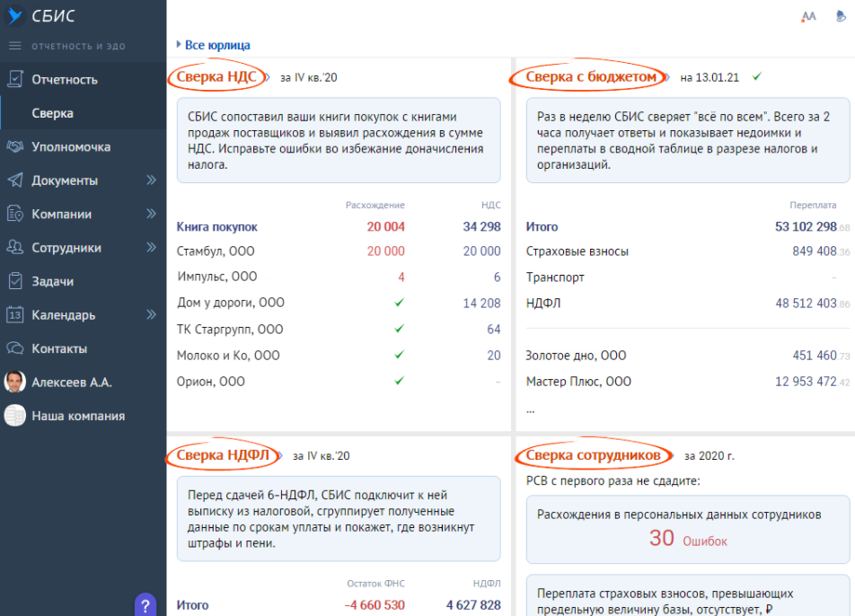
Task: Open Отчетность in the sidebar
Action: click(x=83, y=80)
